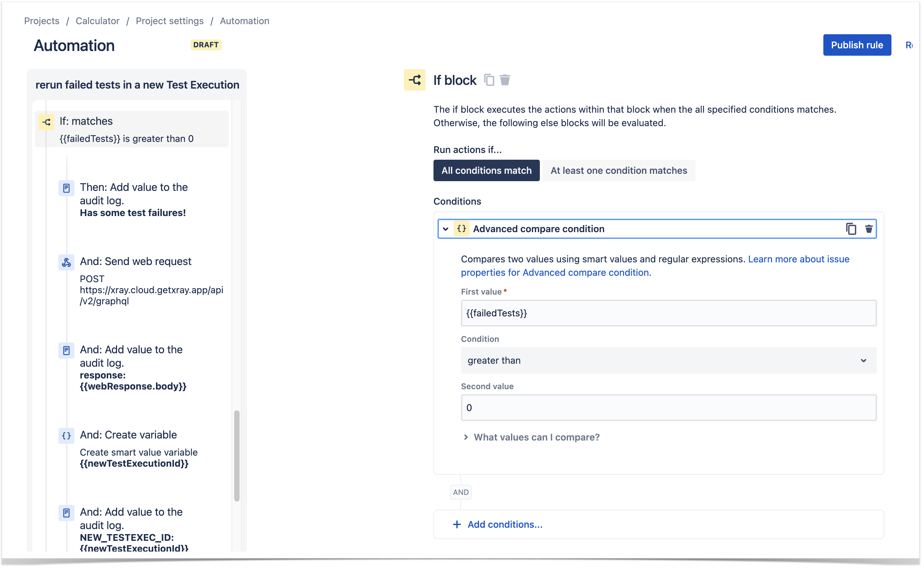Copy the Advanced compare condition
Screen dimensions: 924x568
pos(851,229)
